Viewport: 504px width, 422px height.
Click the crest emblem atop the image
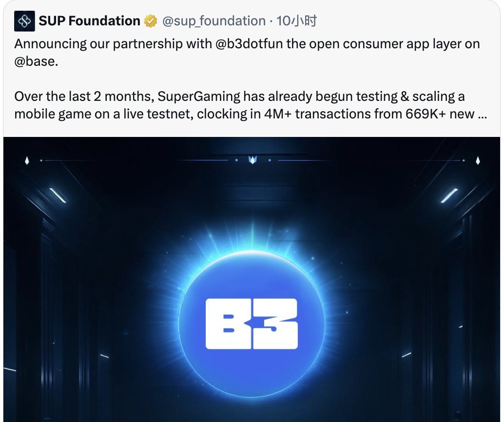[252, 160]
